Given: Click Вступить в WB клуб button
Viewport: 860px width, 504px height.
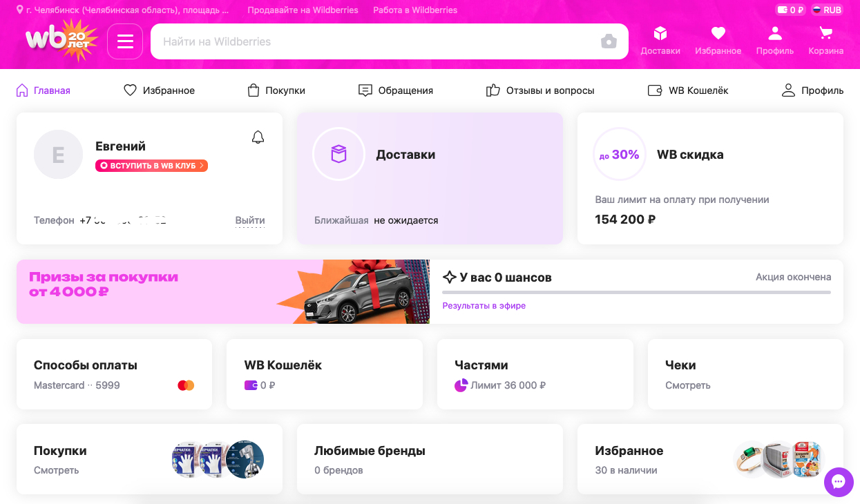Looking at the screenshot, I should coord(151,166).
